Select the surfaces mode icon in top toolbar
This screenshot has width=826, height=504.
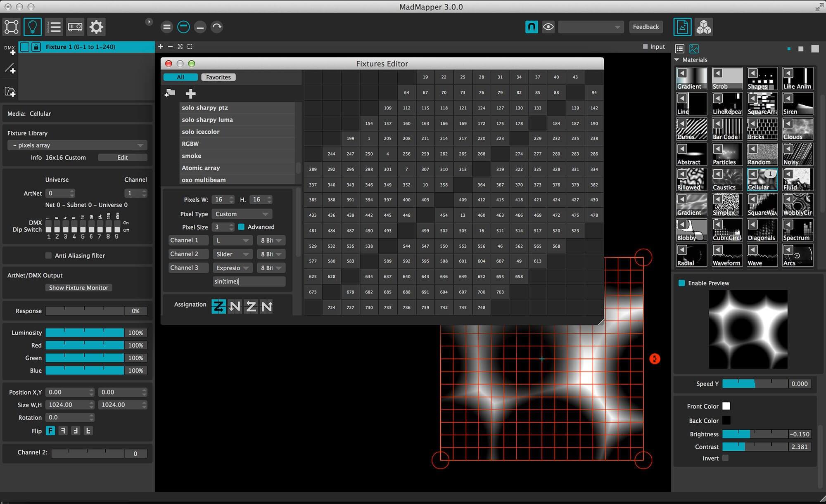pos(12,27)
